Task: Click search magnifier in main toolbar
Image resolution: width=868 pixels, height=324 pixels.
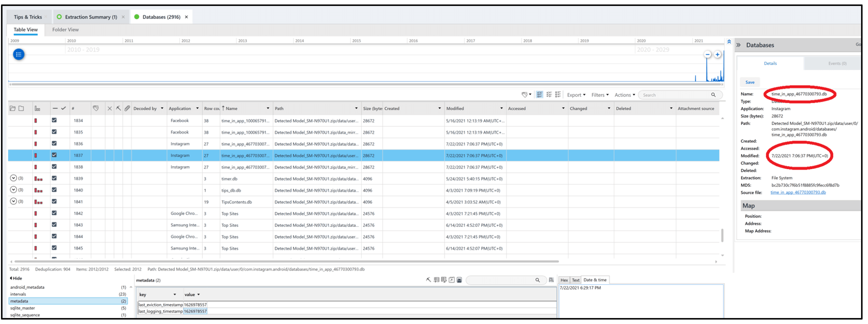Action: click(713, 95)
